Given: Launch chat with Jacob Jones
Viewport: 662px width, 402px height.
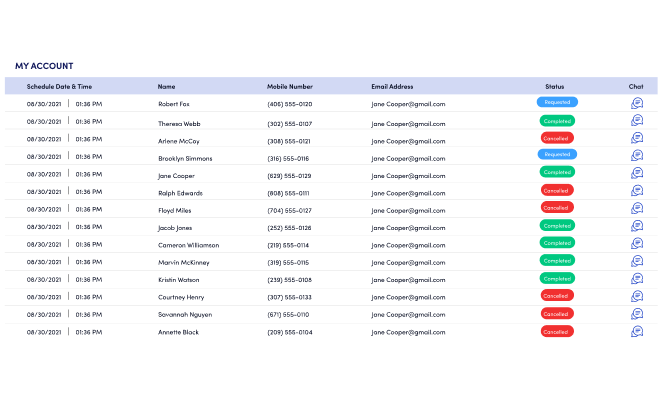Looking at the screenshot, I should [637, 226].
